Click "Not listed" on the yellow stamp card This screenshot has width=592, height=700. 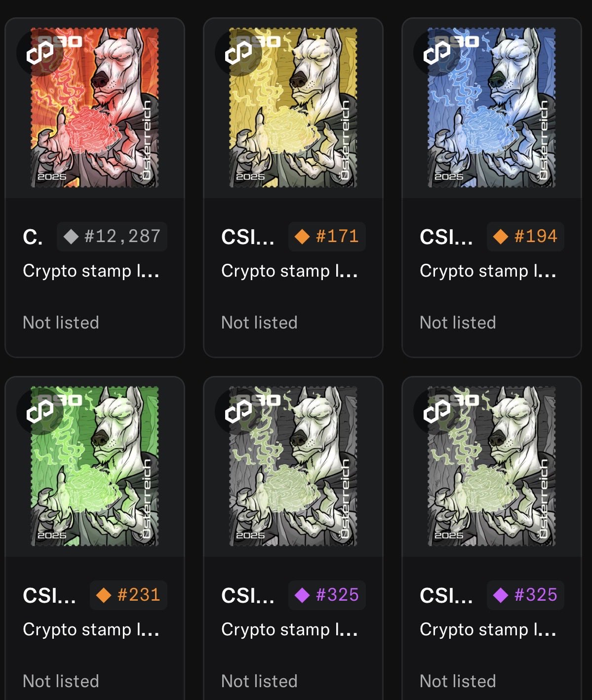pyautogui.click(x=259, y=323)
